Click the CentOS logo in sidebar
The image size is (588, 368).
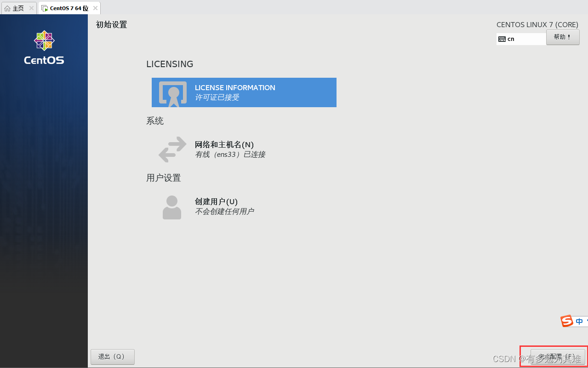click(44, 47)
